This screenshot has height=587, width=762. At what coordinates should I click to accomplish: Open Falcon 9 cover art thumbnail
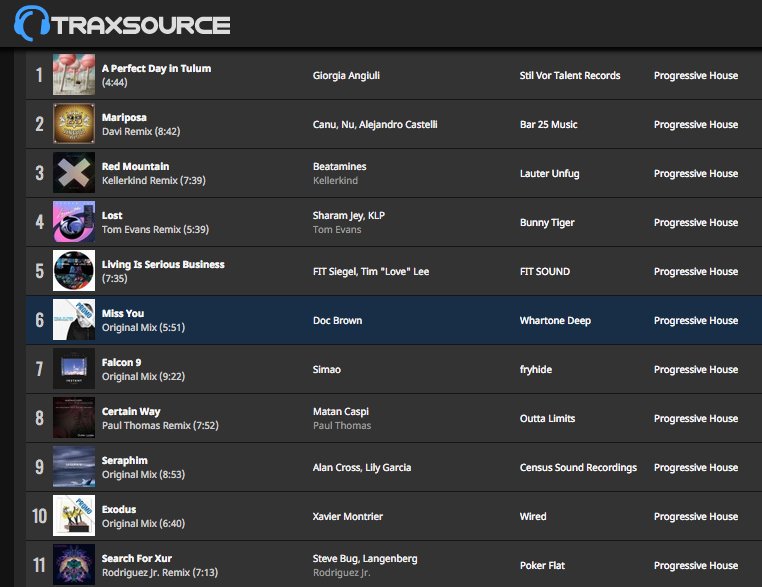pos(74,369)
